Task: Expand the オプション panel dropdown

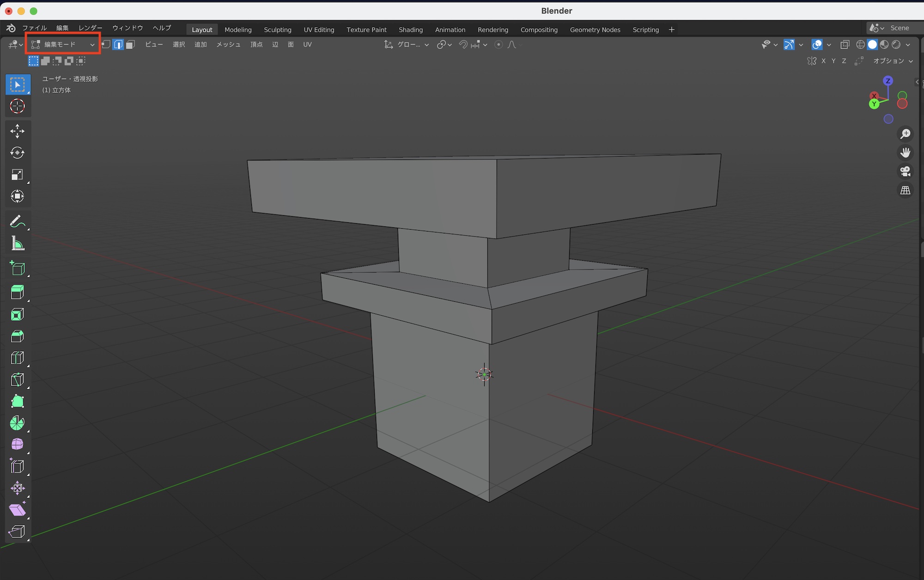Action: (x=893, y=61)
